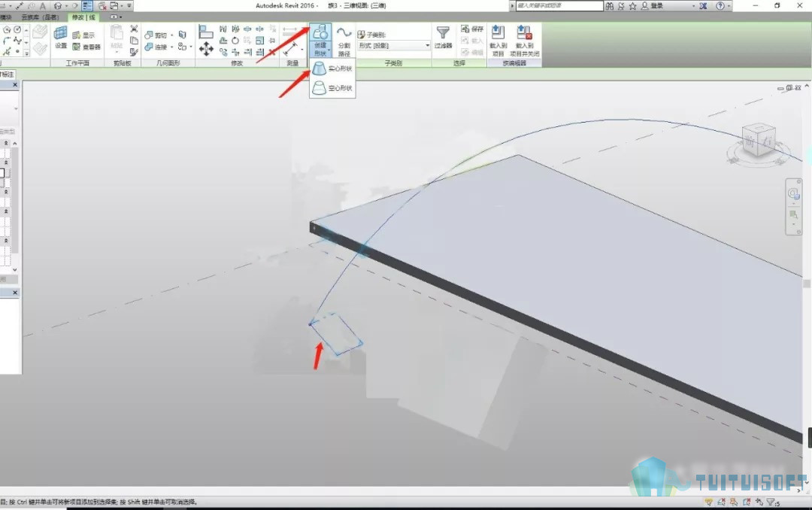The image size is (812, 510).
Task: Choose Void Form (空心形状) from dropdown
Action: click(x=332, y=87)
